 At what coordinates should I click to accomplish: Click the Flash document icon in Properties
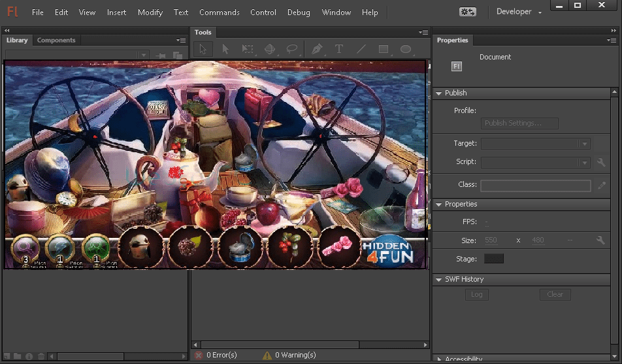[x=457, y=66]
